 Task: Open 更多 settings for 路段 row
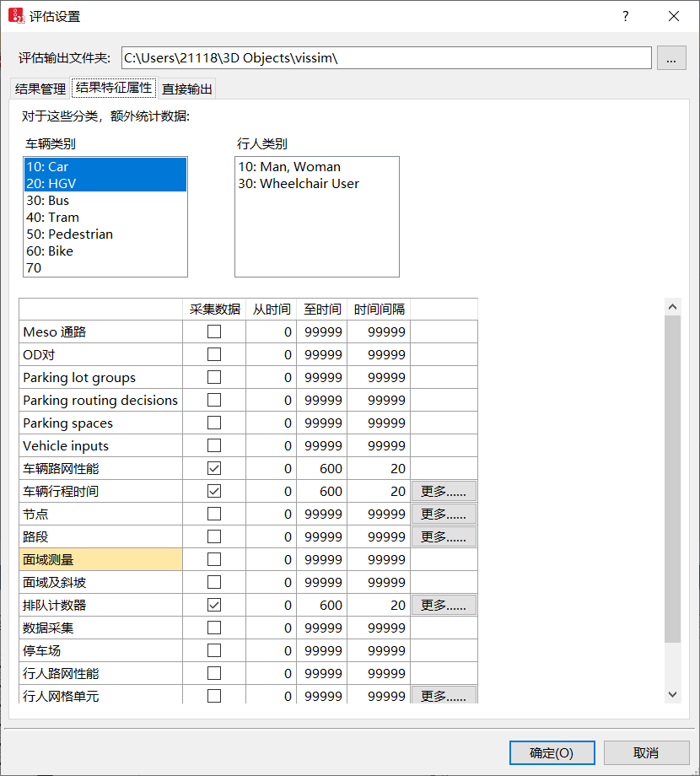point(444,537)
